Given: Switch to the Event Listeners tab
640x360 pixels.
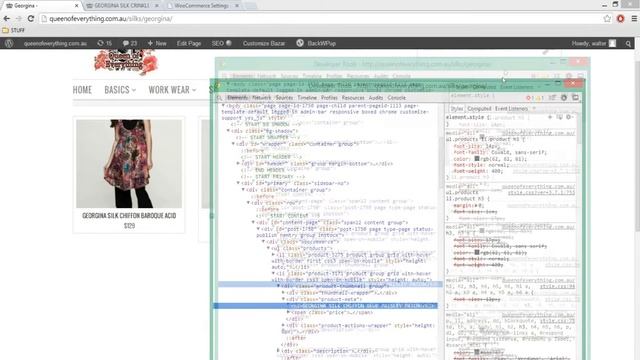Looking at the screenshot, I should (511, 109).
